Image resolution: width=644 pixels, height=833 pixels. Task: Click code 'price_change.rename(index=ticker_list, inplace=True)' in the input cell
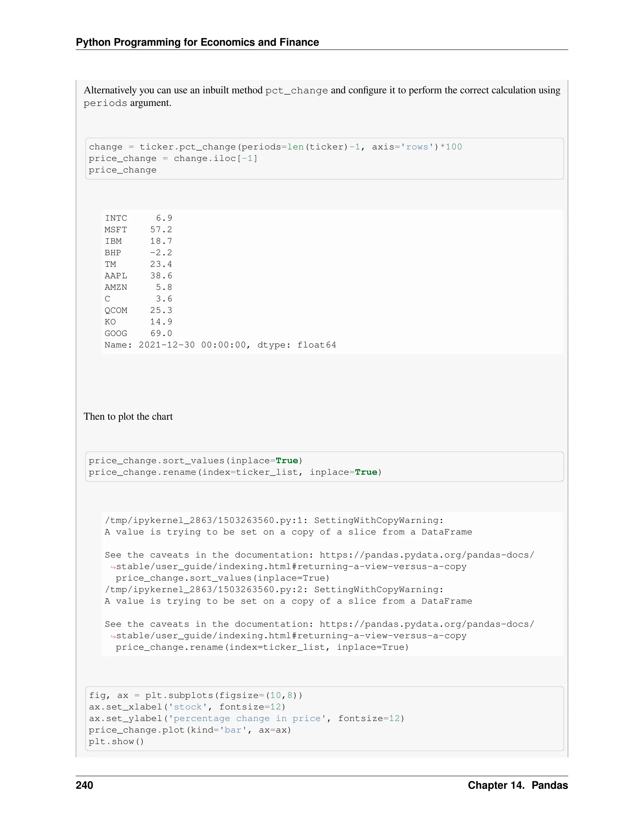(235, 472)
